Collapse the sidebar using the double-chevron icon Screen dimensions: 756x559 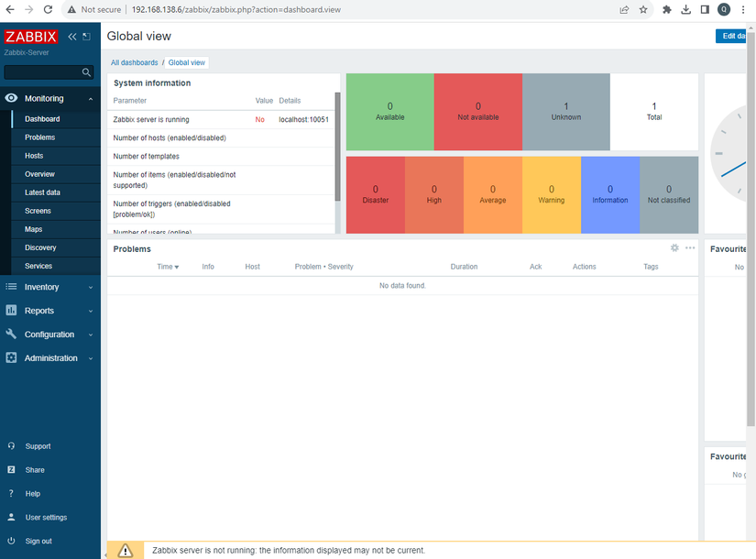[72, 37]
